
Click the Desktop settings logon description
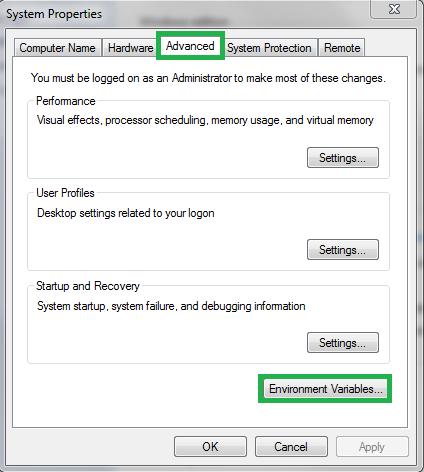click(x=126, y=213)
